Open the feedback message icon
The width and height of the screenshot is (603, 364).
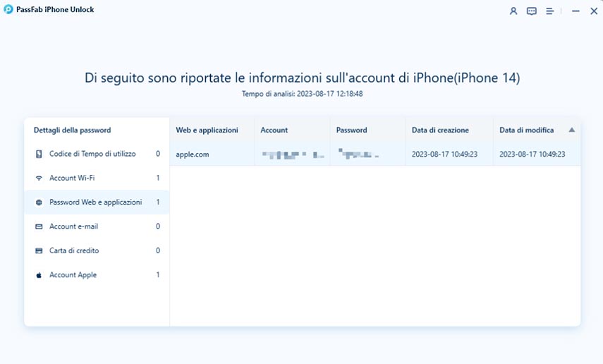532,11
